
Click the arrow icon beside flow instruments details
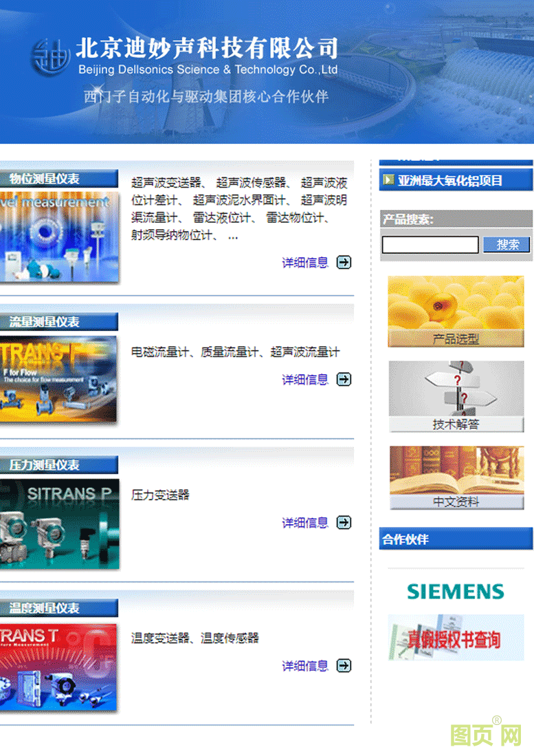[x=344, y=379]
